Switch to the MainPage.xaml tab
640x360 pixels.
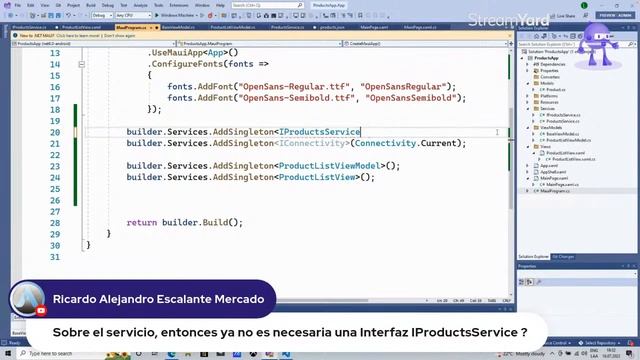(x=374, y=27)
